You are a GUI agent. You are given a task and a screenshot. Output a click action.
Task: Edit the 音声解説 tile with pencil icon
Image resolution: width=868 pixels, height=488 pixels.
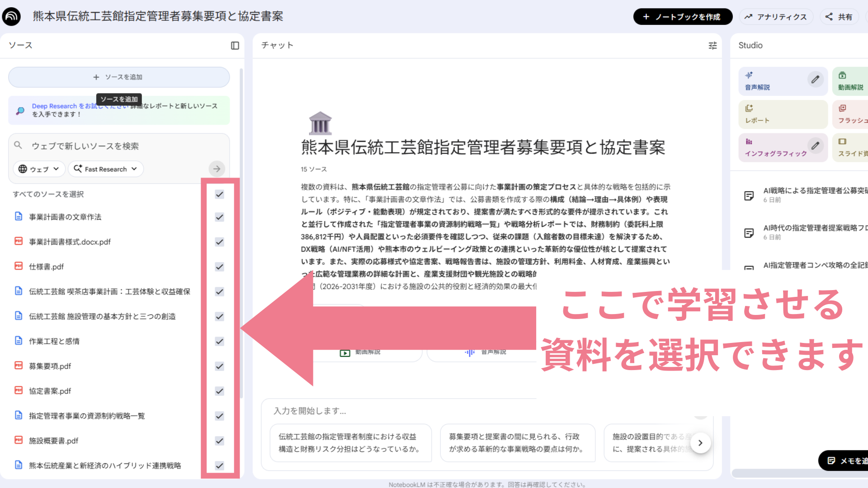point(815,80)
